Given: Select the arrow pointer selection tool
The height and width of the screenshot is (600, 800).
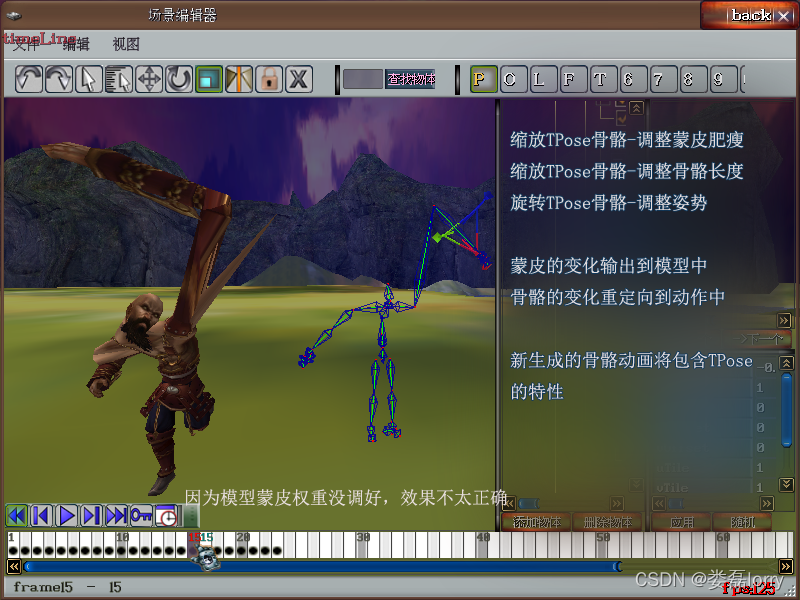Looking at the screenshot, I should pos(89,79).
